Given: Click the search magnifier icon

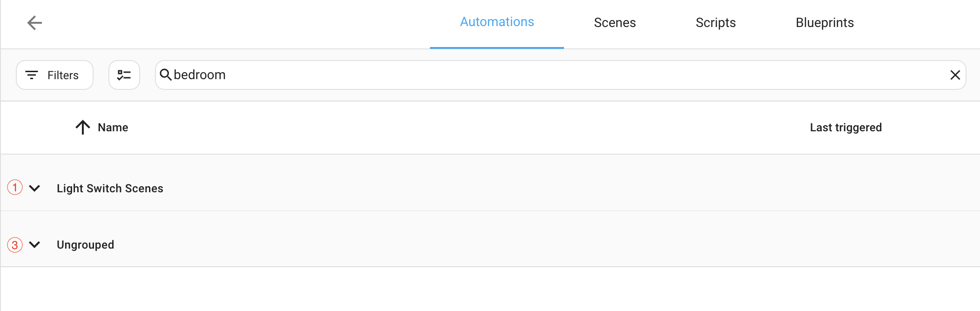Looking at the screenshot, I should (166, 74).
